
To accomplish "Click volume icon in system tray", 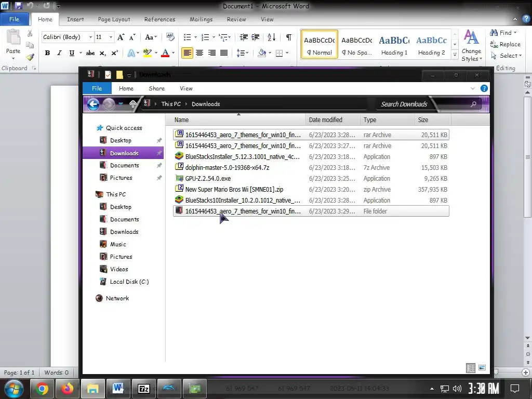I will (457, 389).
